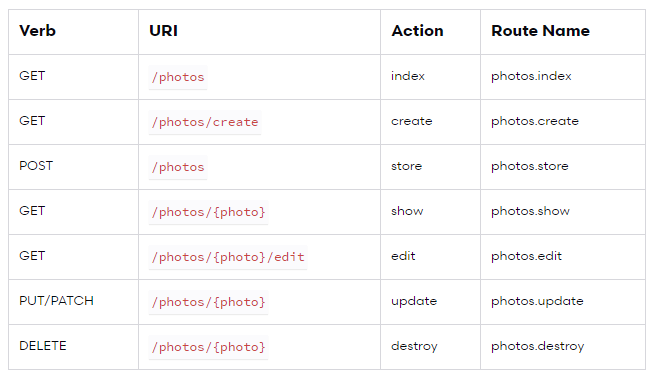655x378 pixels.
Task: Click the photos.destroy route name
Action: (538, 347)
